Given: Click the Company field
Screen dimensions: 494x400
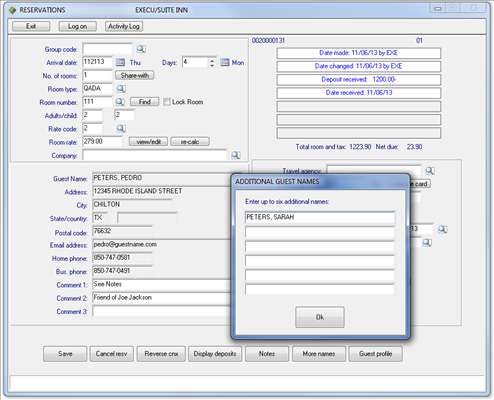Looking at the screenshot, I should click(x=155, y=155).
